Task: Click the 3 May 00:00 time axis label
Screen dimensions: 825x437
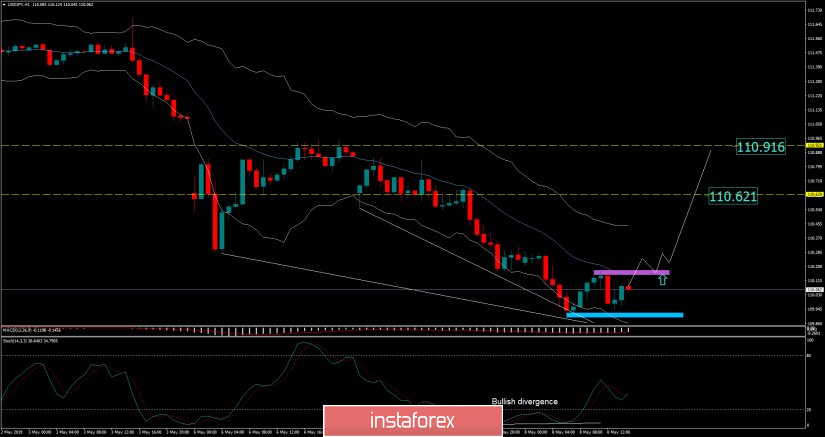Action: 41,432
